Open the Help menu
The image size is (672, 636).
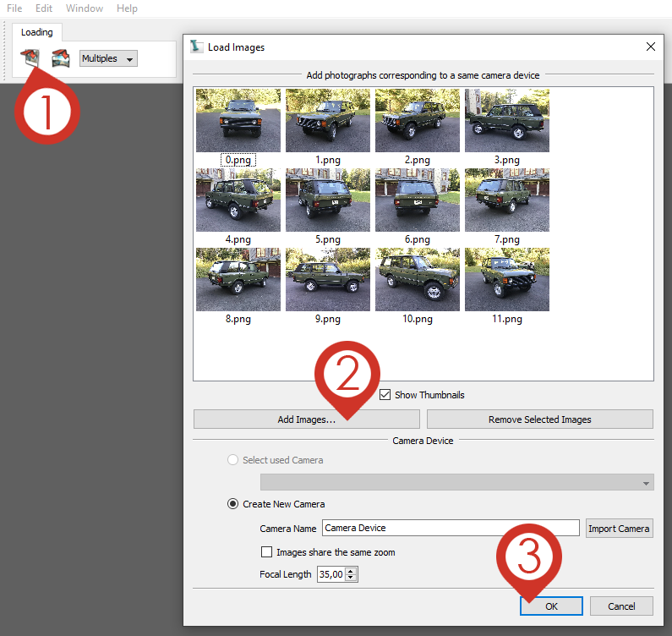coord(127,8)
